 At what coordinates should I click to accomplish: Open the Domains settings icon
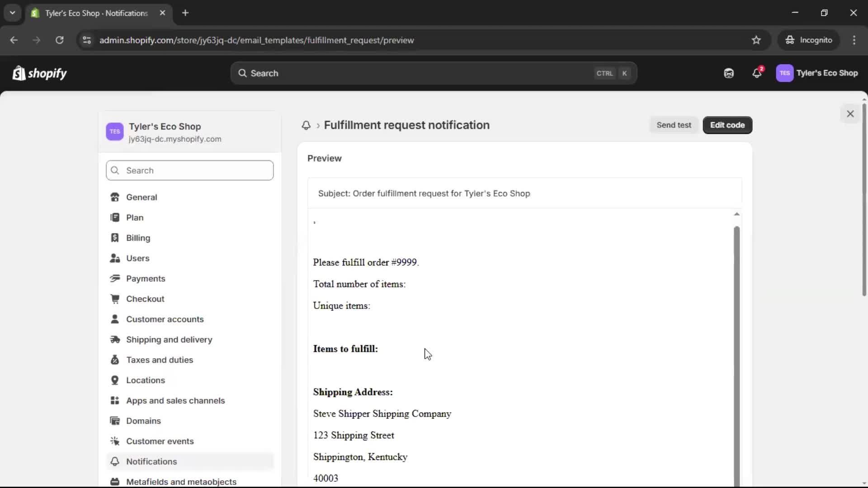coord(115,421)
